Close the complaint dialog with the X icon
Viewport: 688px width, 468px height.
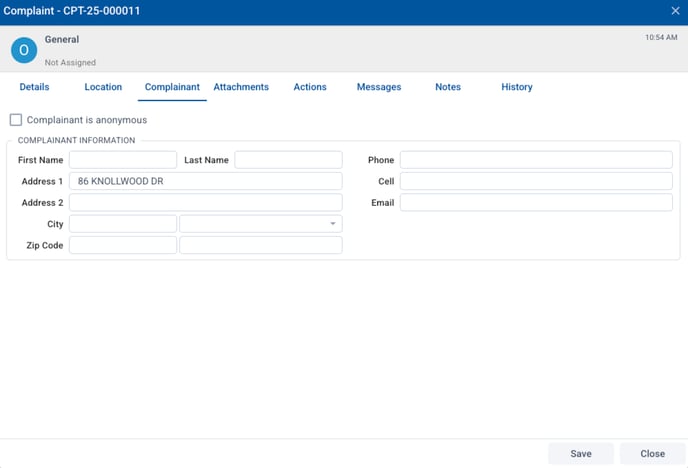[x=675, y=11]
